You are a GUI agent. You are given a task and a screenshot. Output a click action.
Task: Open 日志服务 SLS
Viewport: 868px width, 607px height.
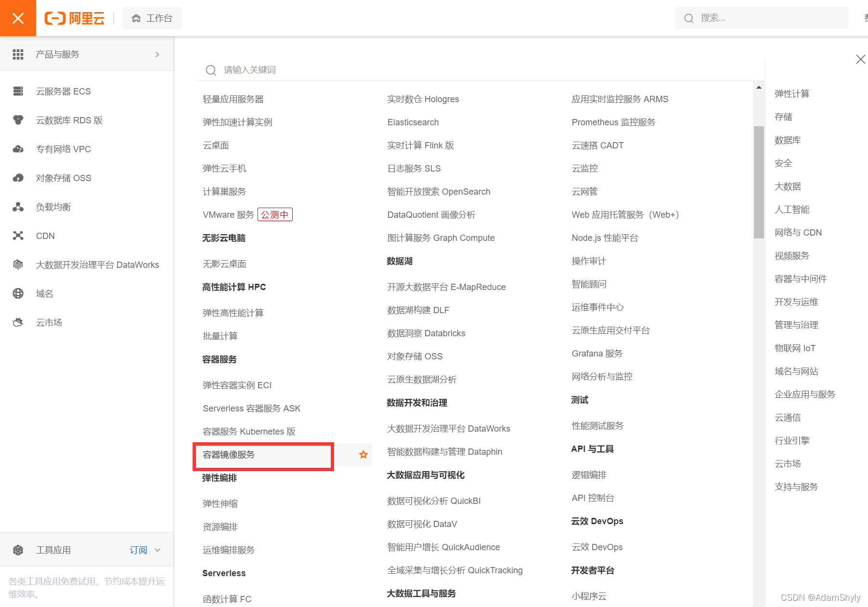click(x=414, y=169)
